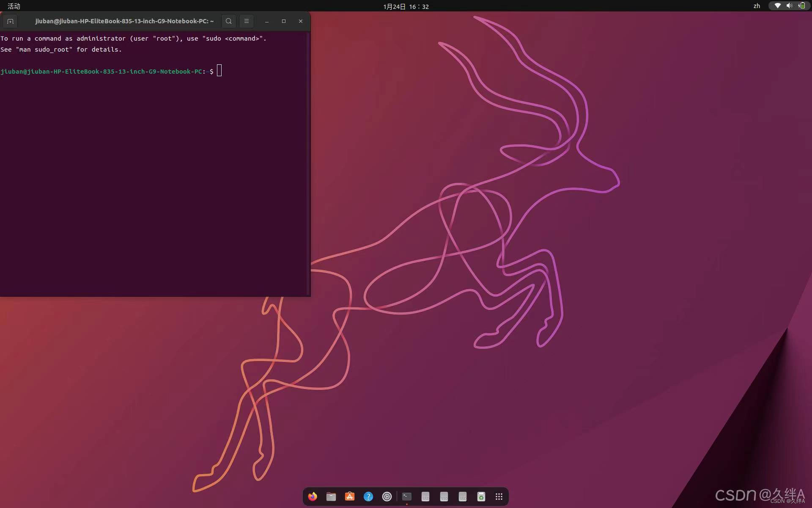812x508 pixels.
Task: Open the date and time calendar menu
Action: click(406, 6)
